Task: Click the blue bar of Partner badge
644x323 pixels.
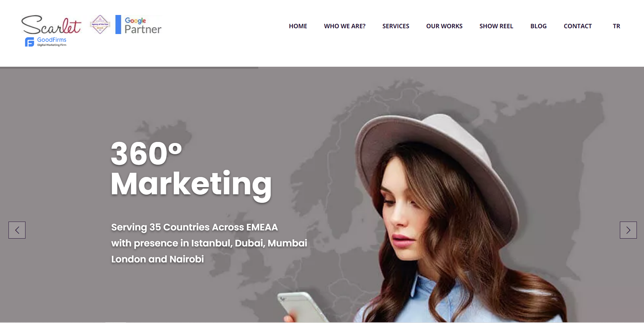Action: (118, 25)
